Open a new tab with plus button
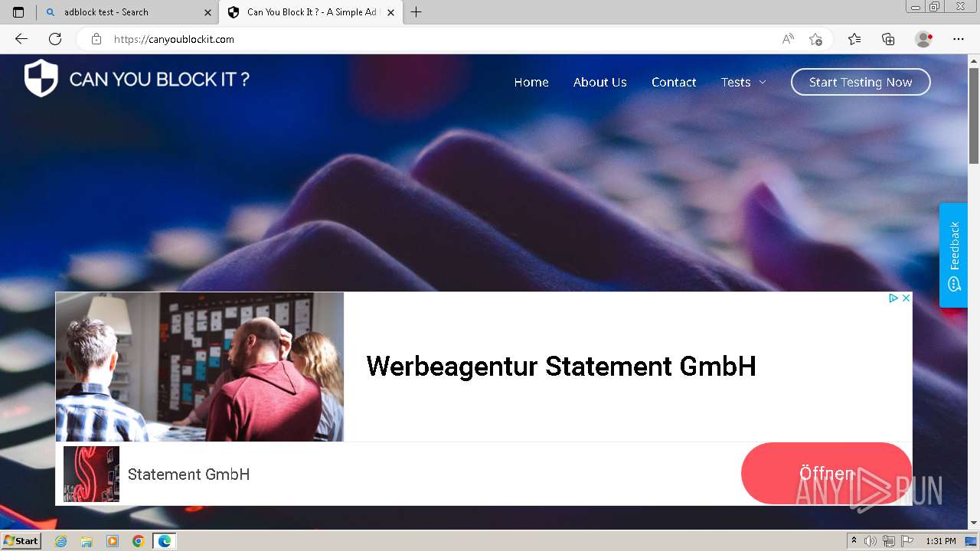 pyautogui.click(x=416, y=12)
